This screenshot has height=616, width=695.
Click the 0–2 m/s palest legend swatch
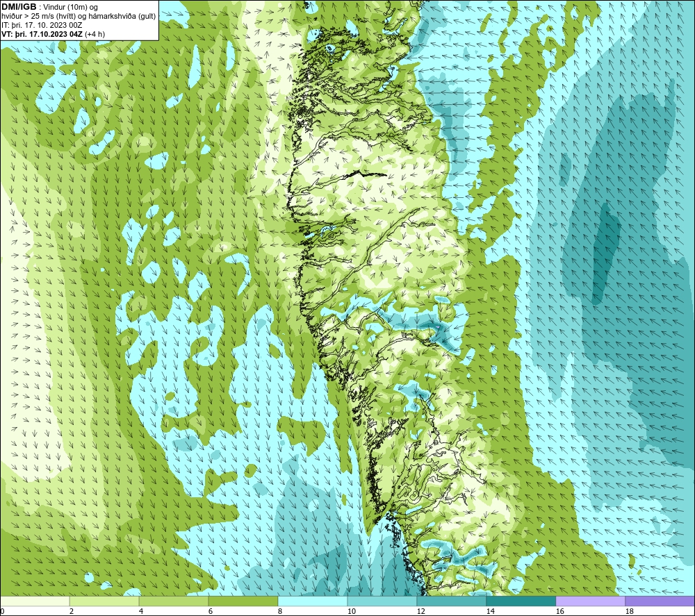point(35,601)
